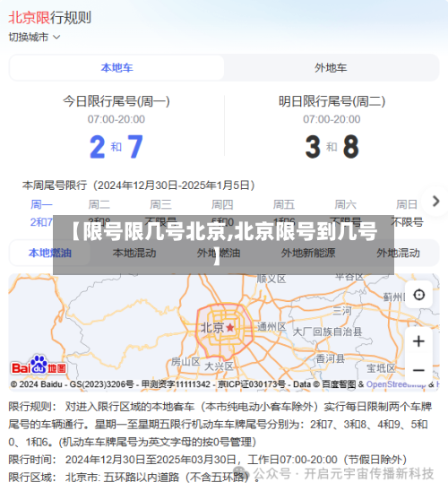Click the 房山区 label on map

185,362
